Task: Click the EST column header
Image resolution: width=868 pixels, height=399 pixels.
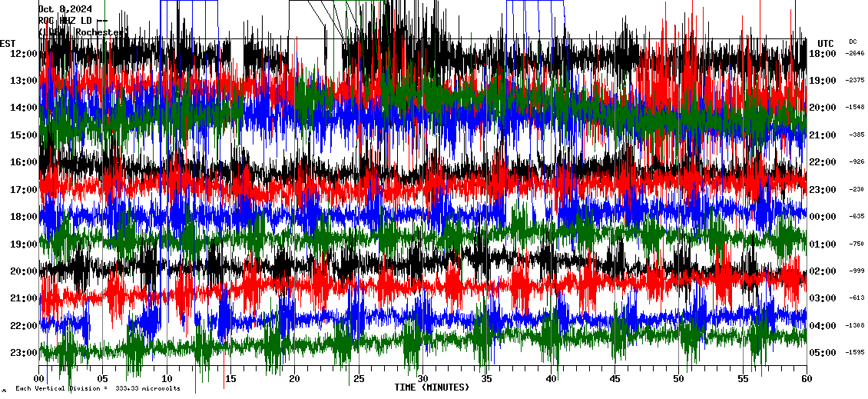Action: click(x=8, y=43)
